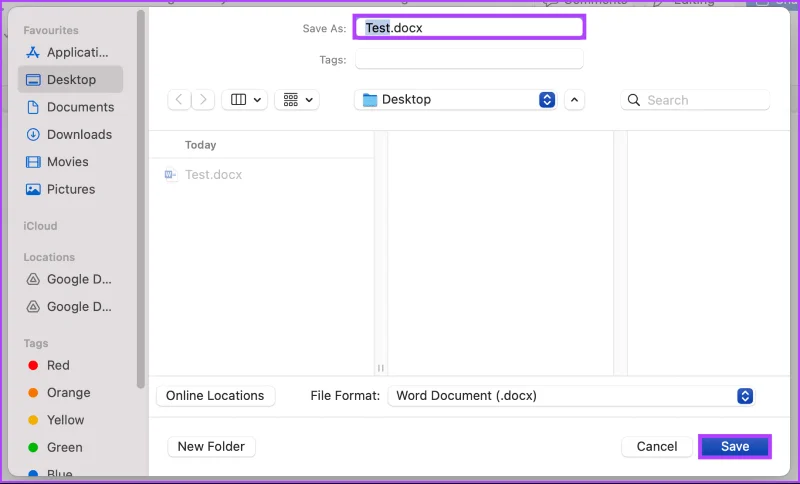Screen dimensions: 800x484
Task: Click the first column divider handle
Action: 381,368
